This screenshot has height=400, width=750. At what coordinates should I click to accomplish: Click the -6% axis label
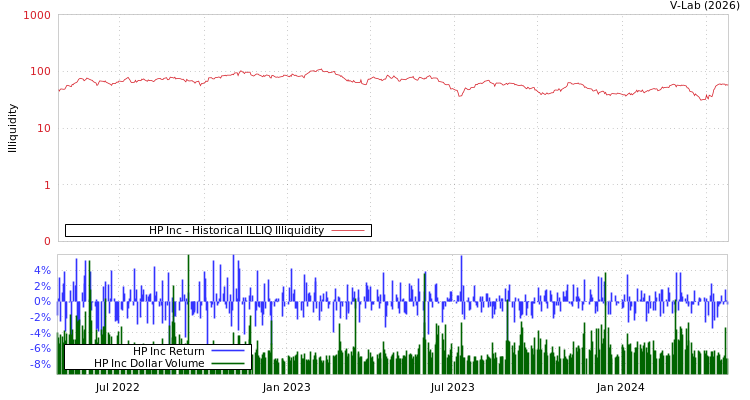coord(40,348)
